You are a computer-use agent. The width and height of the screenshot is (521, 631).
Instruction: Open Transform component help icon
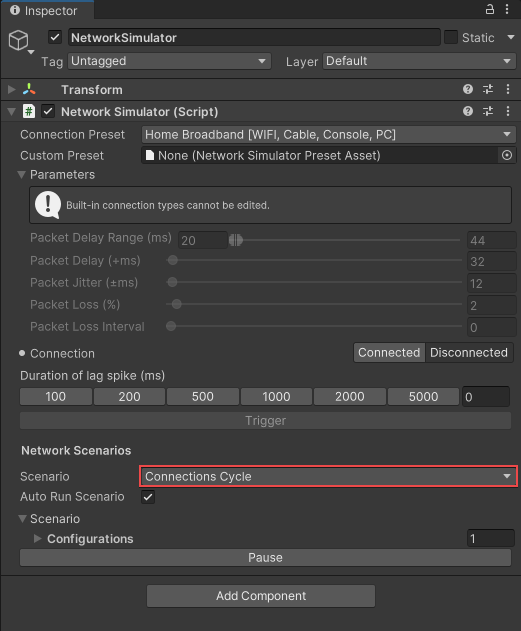tap(467, 89)
